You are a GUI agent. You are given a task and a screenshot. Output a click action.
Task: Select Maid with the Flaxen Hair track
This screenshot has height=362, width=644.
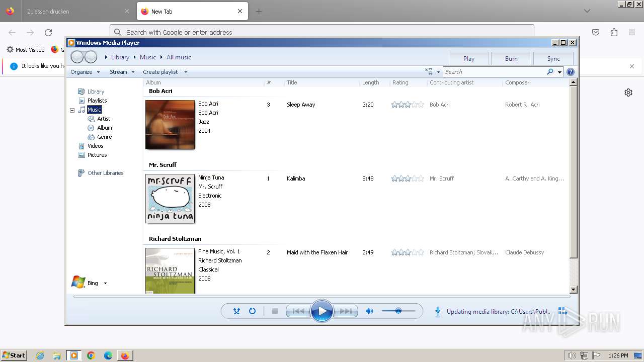pos(317,252)
